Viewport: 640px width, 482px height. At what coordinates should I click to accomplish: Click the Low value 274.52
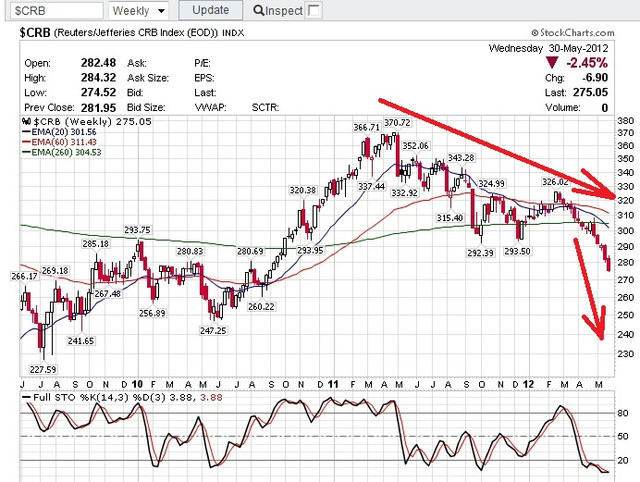pos(98,92)
